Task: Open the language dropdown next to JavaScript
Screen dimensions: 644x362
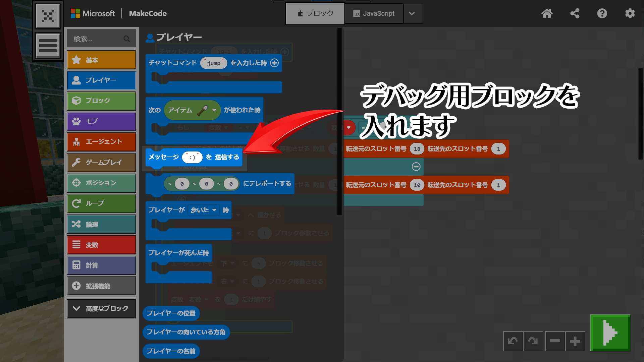Action: [412, 13]
